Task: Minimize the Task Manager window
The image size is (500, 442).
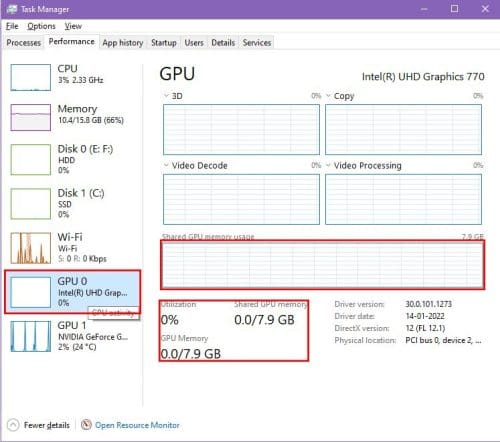Action: [x=424, y=9]
